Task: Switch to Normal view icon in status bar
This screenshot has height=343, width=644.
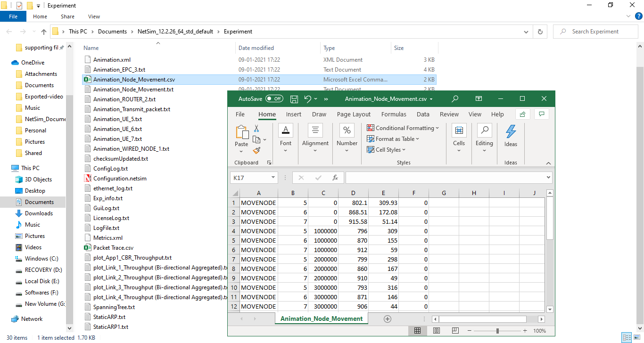Action: [x=417, y=331]
